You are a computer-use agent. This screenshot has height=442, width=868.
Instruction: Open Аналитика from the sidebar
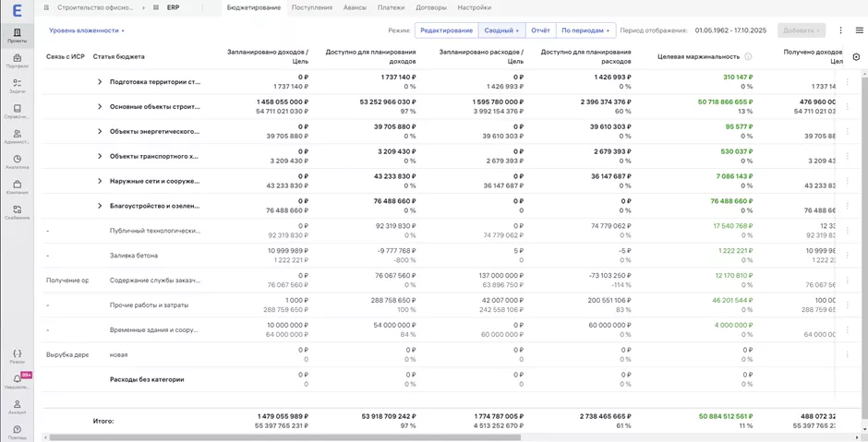coord(17,162)
